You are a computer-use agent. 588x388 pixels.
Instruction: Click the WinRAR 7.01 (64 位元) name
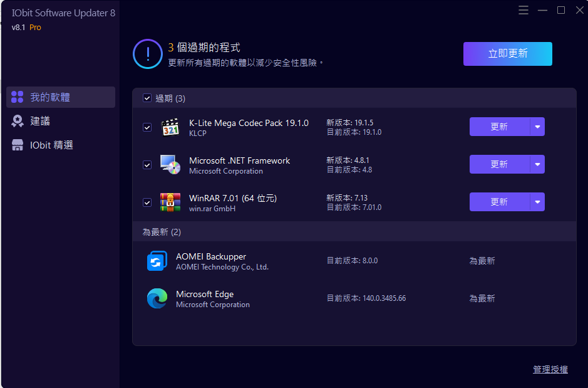(x=233, y=198)
